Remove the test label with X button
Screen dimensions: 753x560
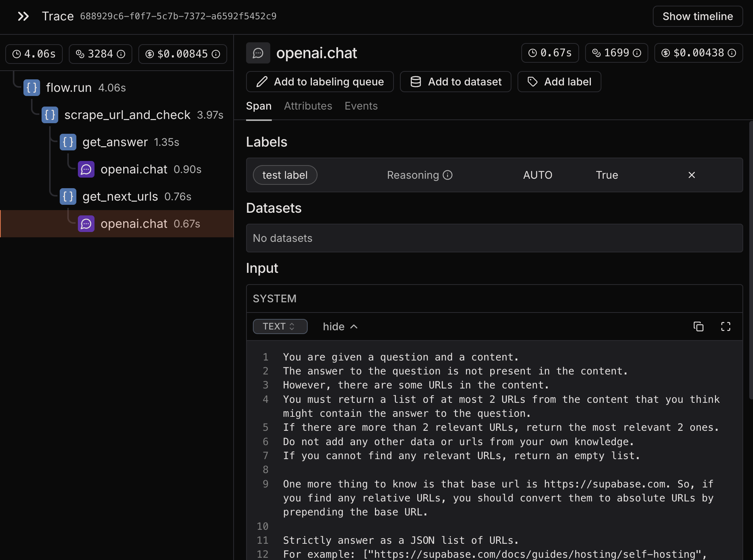pyautogui.click(x=692, y=175)
